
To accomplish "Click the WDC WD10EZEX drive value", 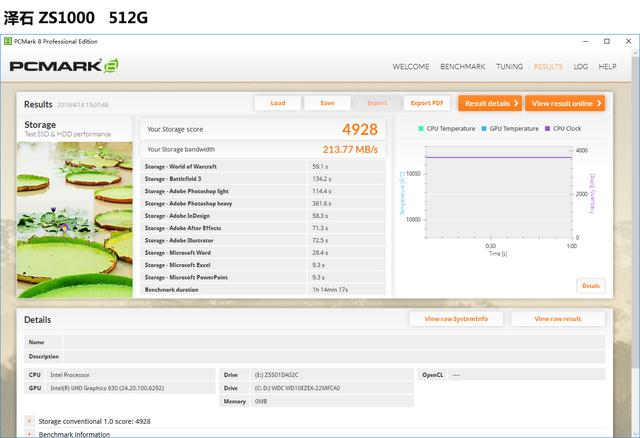I will (x=297, y=388).
